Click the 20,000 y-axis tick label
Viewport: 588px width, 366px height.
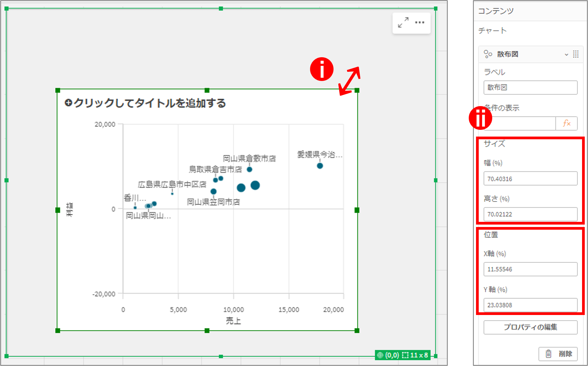tap(105, 124)
